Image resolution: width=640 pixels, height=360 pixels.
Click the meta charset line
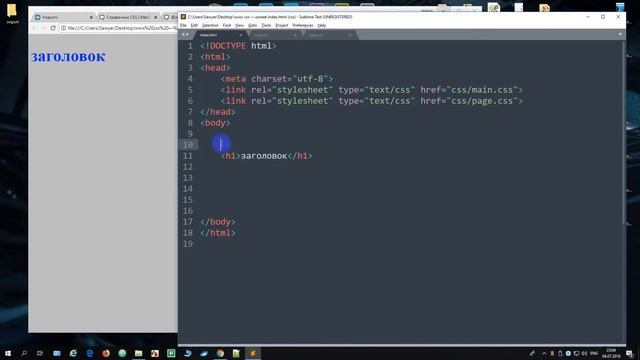click(x=277, y=79)
